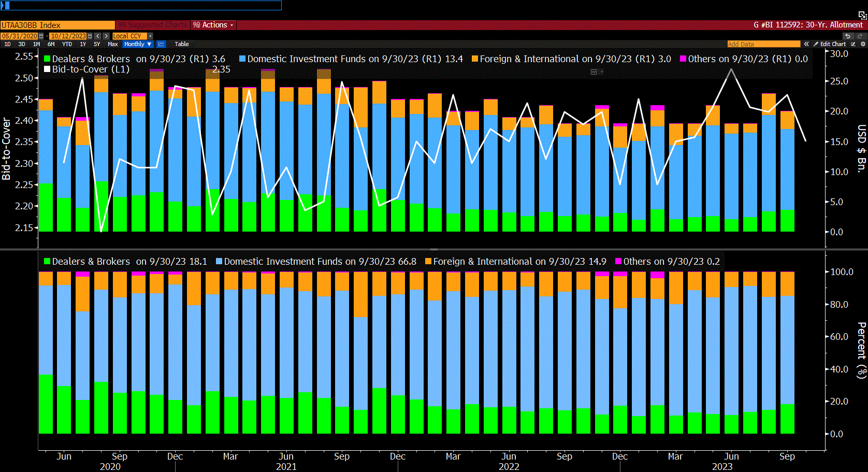Click the undo arrow icon near the top-right corner
Image resolution: width=868 pixels, height=472 pixels.
pyautogui.click(x=848, y=36)
